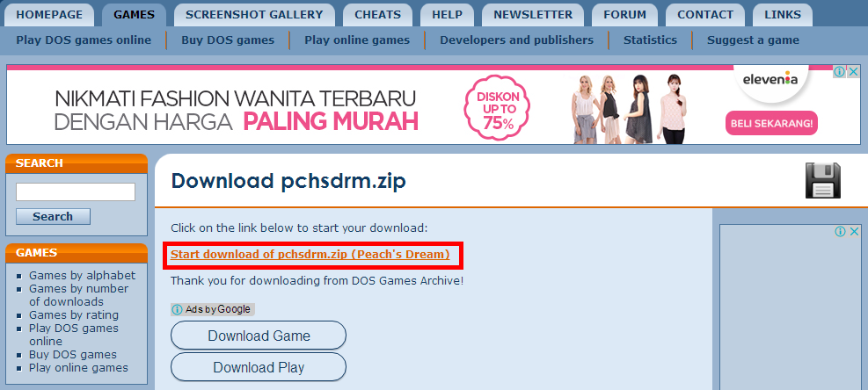Click the Beli Sekarang ad button
The image size is (868, 390).
(771, 123)
